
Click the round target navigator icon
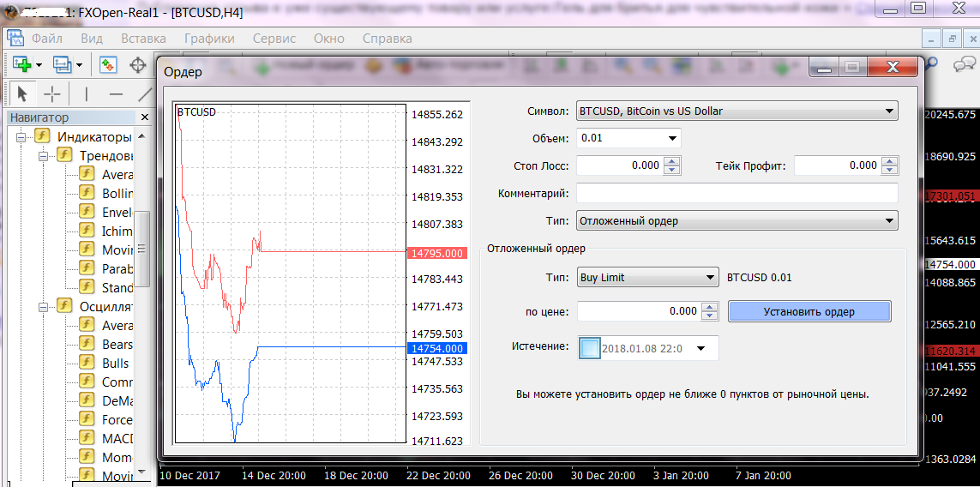[x=137, y=65]
